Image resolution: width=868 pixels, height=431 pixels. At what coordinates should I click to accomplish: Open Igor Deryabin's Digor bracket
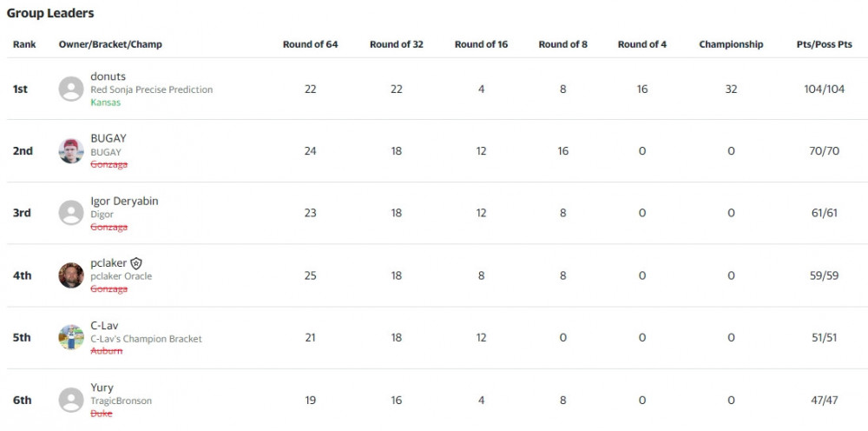pos(102,214)
